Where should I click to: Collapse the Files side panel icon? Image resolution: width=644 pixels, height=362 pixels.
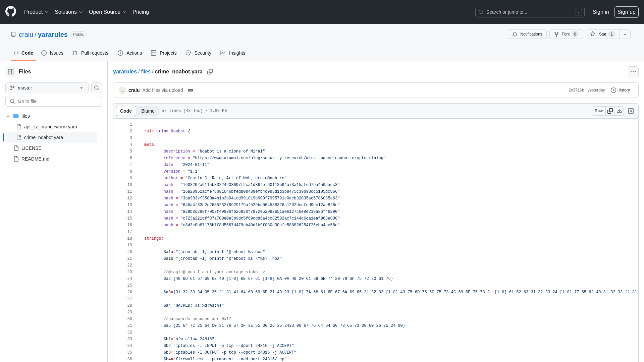tap(11, 72)
